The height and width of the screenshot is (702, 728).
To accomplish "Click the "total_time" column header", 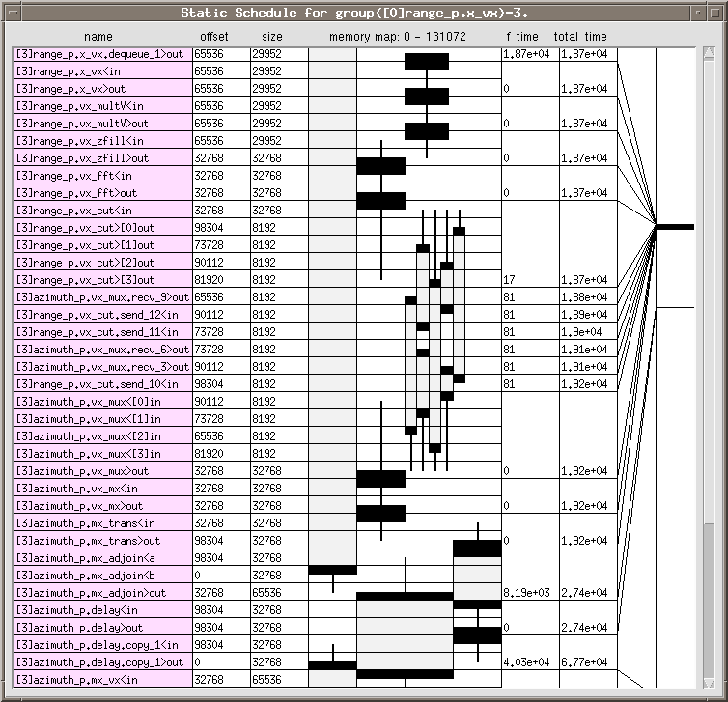I will (x=580, y=37).
